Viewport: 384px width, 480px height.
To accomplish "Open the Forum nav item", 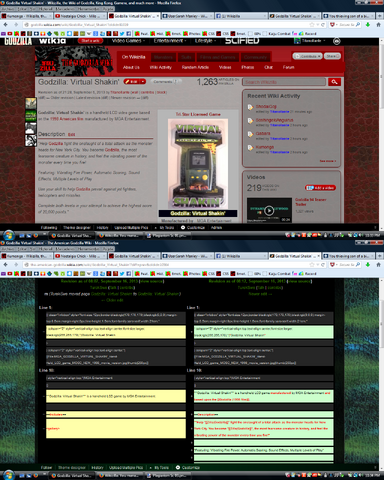I will (x=288, y=67).
